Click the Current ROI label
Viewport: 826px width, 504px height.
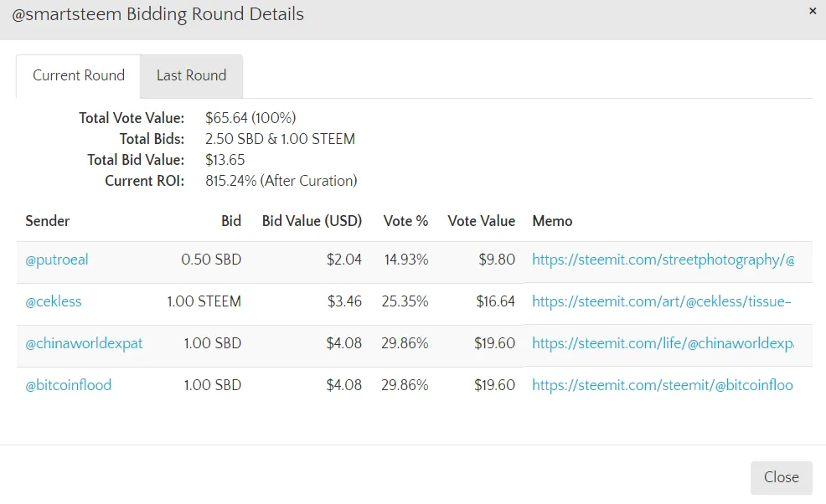point(145,181)
